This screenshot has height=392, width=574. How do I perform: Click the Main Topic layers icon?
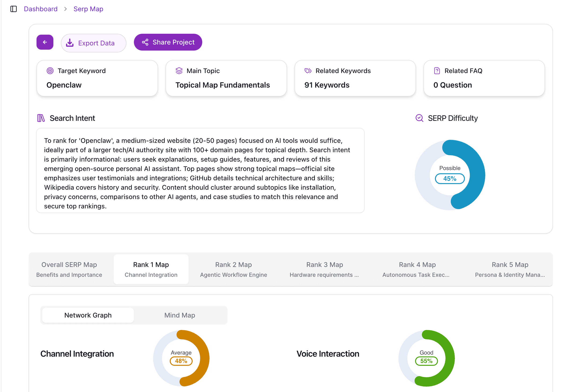[179, 71]
